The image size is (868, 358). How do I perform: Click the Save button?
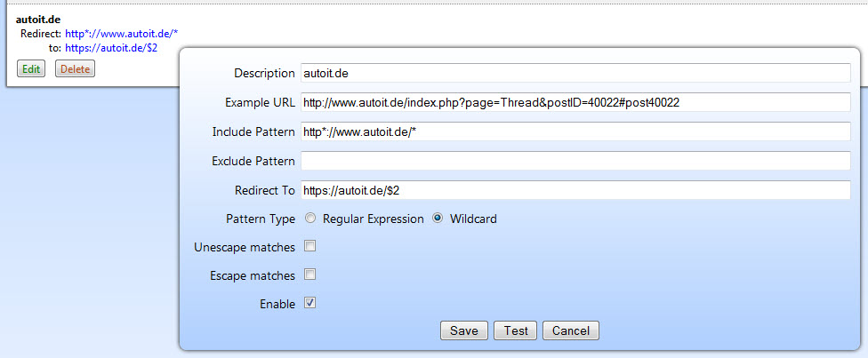[x=464, y=330]
